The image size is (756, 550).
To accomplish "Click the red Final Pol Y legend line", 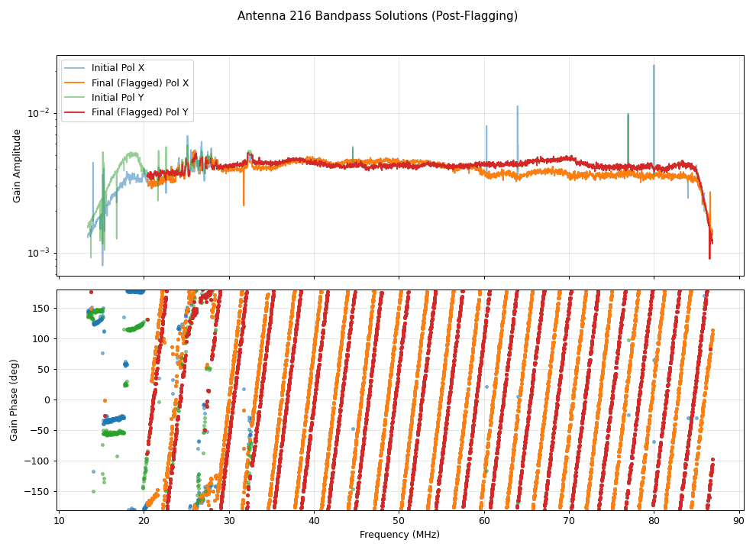I will [x=76, y=113].
